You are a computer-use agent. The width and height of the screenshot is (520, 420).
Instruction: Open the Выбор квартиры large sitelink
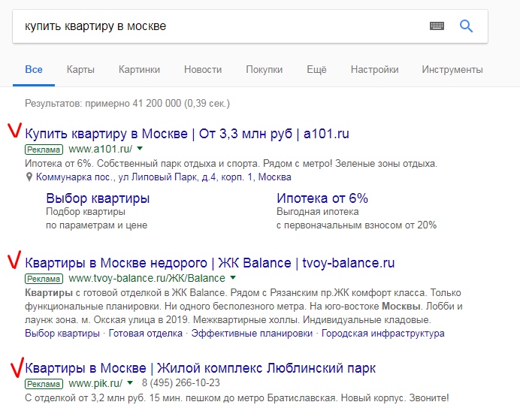pos(98,198)
